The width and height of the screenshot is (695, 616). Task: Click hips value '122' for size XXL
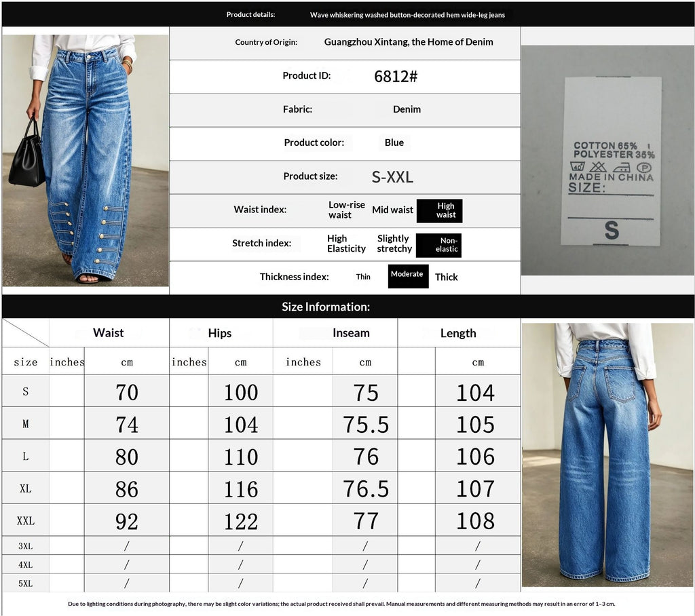tap(241, 522)
